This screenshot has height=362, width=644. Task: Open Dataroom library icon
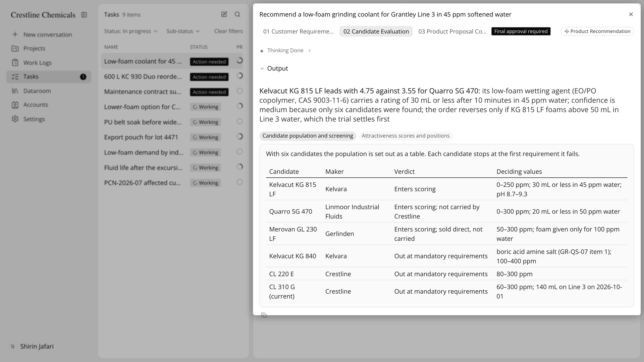(x=15, y=91)
